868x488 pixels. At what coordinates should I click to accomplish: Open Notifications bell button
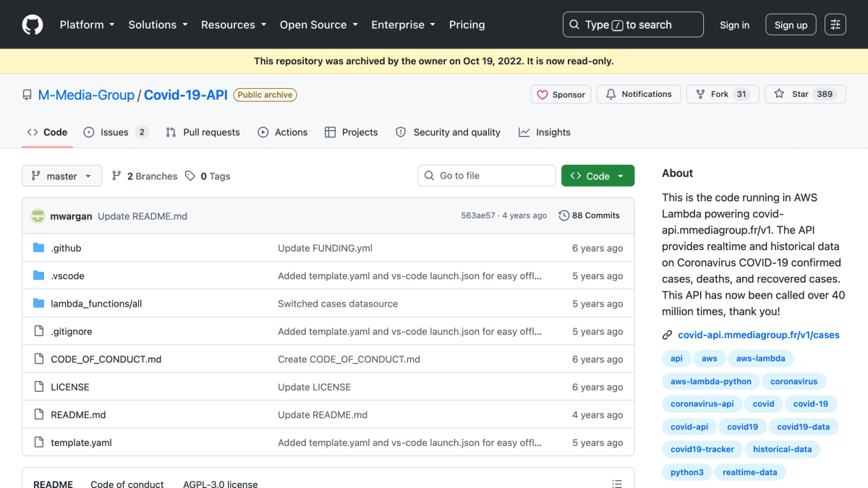point(639,94)
